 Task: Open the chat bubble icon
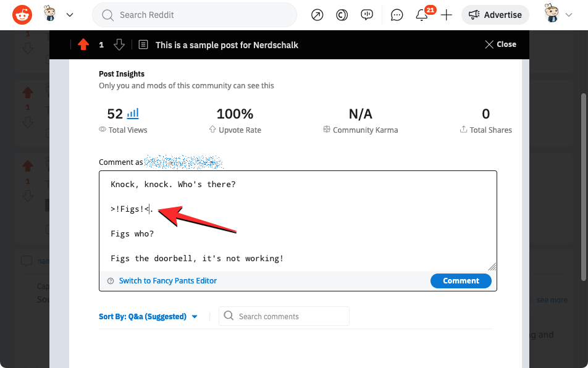pyautogui.click(x=397, y=15)
